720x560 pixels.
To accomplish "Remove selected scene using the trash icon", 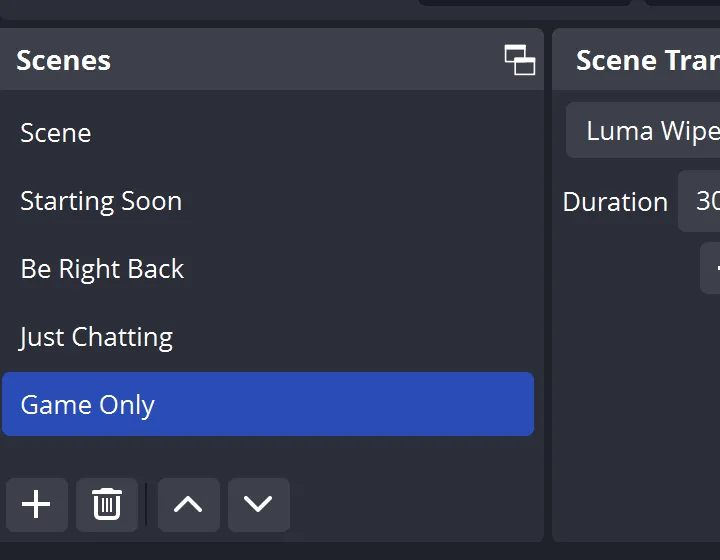I will (x=107, y=504).
